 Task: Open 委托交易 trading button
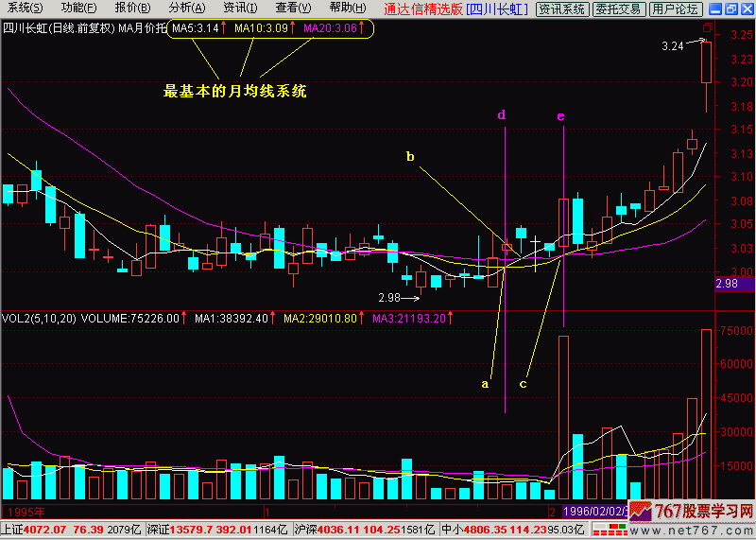tap(619, 9)
